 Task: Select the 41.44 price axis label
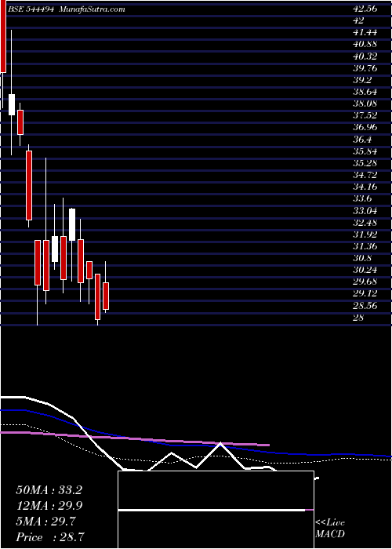coord(366,33)
